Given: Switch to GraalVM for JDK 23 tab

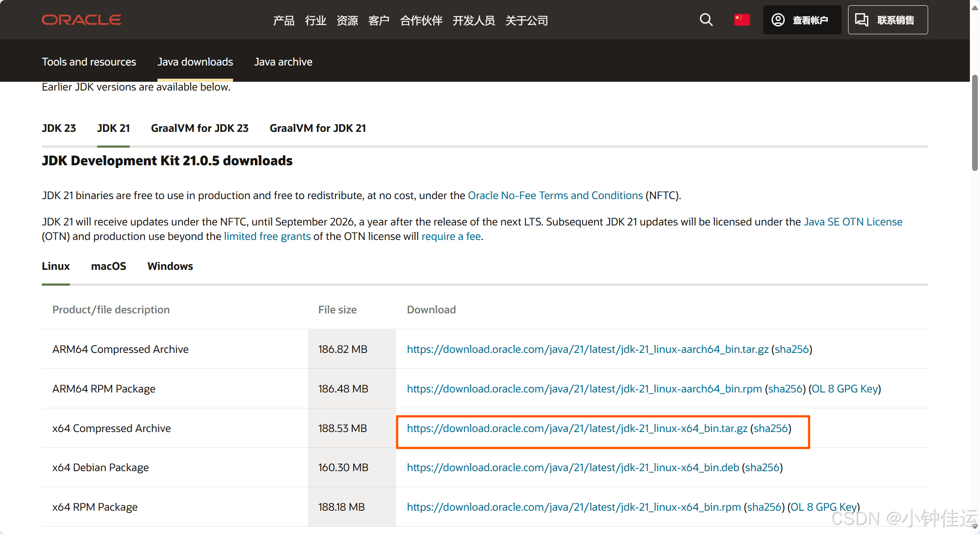Looking at the screenshot, I should pos(200,128).
